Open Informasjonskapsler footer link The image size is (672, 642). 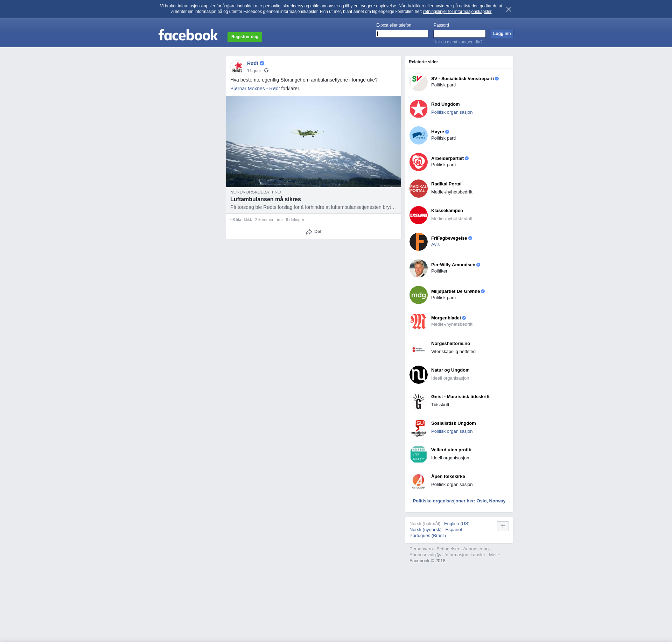[465, 555]
